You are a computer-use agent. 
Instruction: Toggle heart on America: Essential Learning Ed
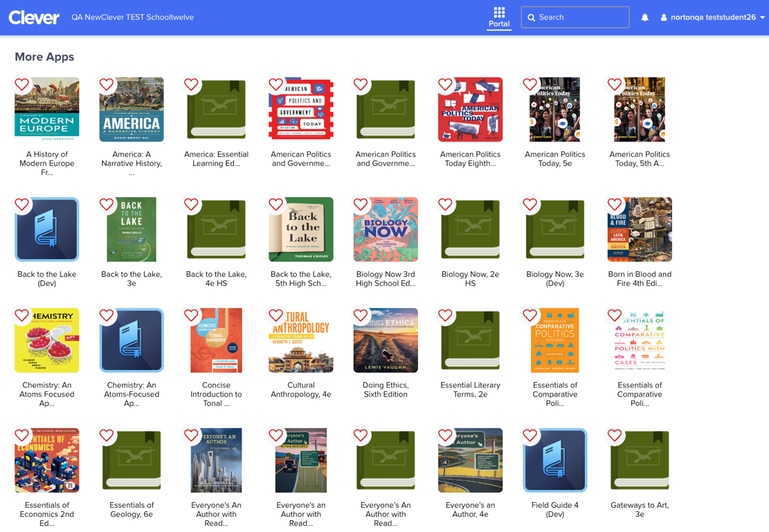coord(191,84)
